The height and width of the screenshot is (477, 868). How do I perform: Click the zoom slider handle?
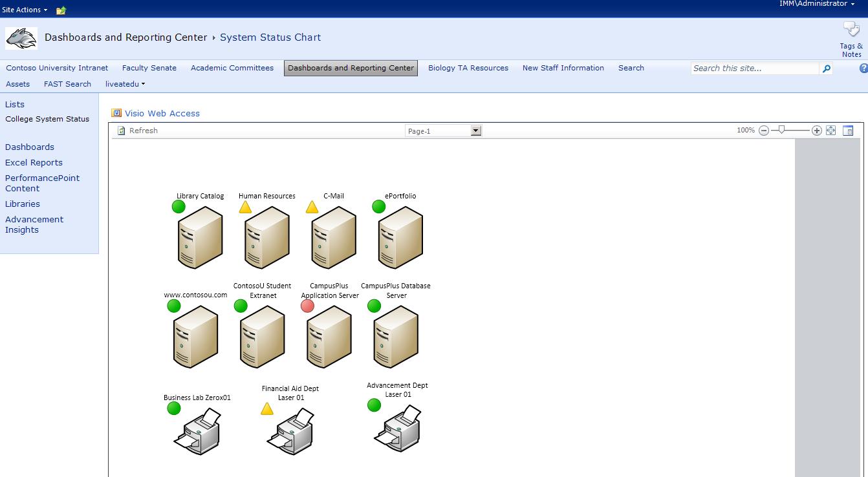point(782,130)
